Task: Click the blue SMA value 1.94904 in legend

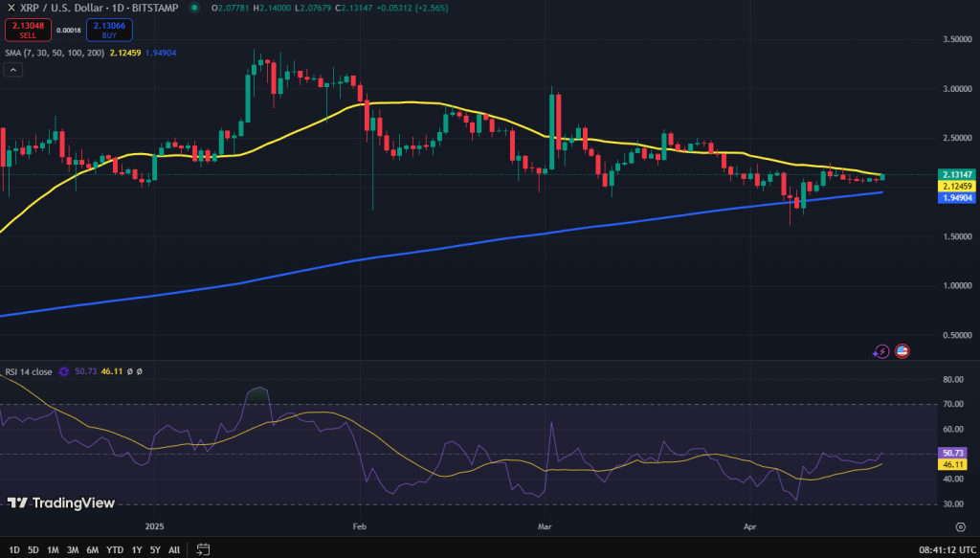Action: tap(161, 53)
